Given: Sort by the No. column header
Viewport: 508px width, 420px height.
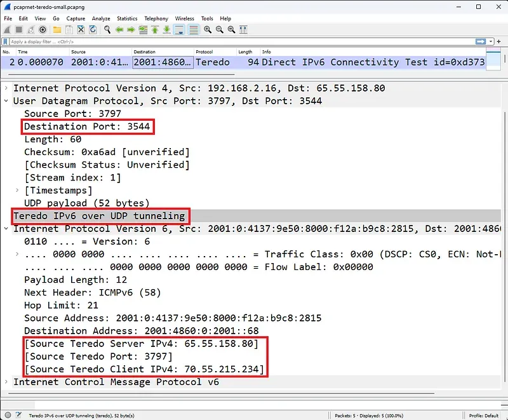Looking at the screenshot, I should (9, 52).
